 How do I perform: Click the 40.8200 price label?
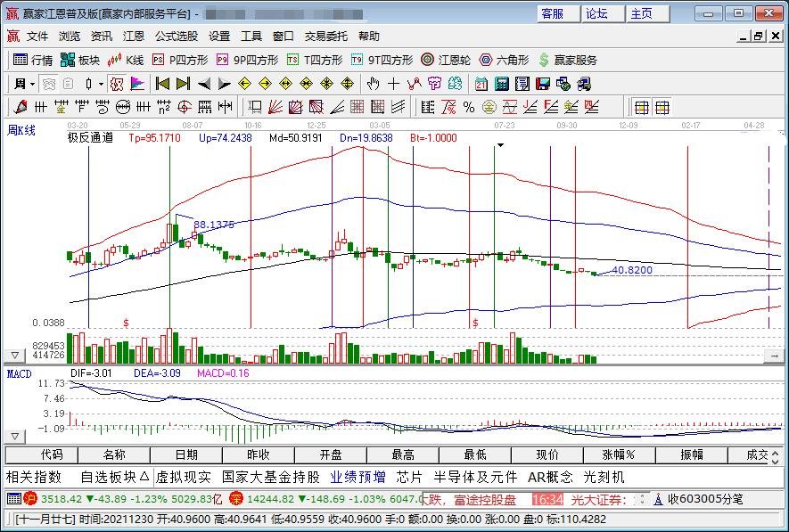click(632, 270)
